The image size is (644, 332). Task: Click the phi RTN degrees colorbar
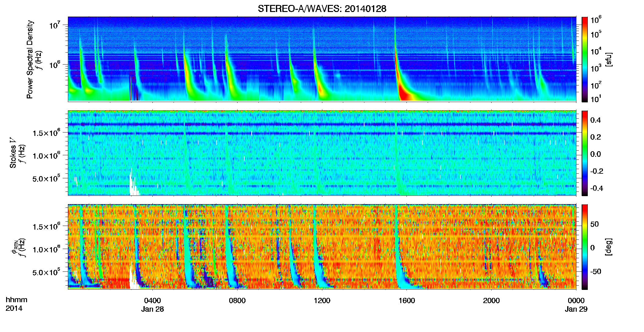pos(585,247)
